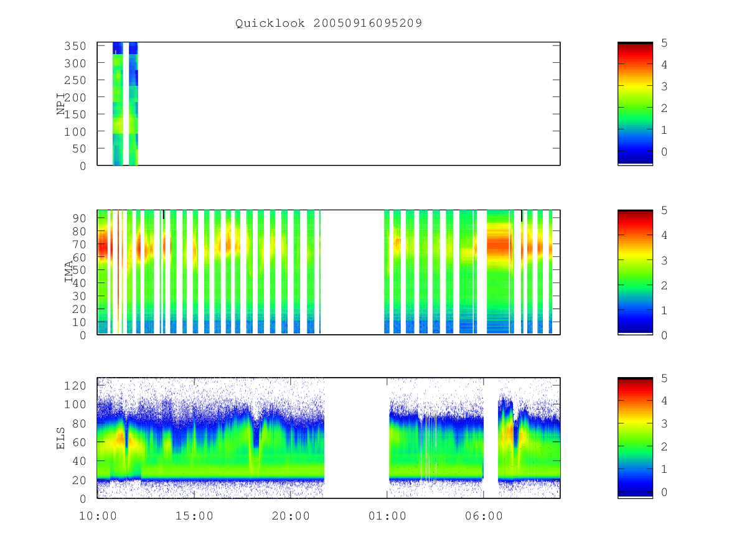This screenshot has height=560, width=747.
Task: Click the NPI axis label
Action: 61,104
